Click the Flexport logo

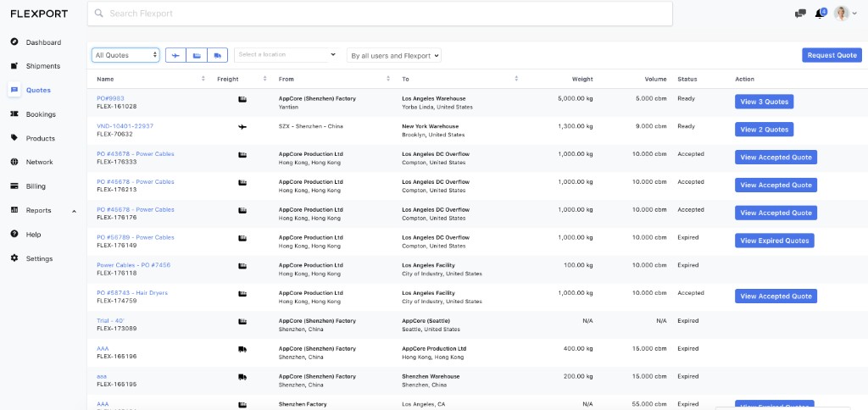(39, 14)
